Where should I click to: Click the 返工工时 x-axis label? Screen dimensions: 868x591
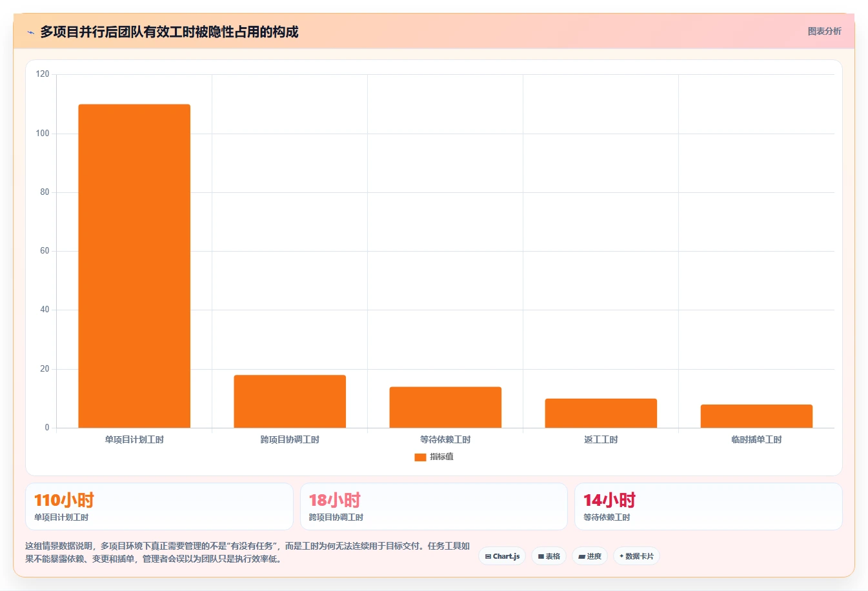coord(601,440)
